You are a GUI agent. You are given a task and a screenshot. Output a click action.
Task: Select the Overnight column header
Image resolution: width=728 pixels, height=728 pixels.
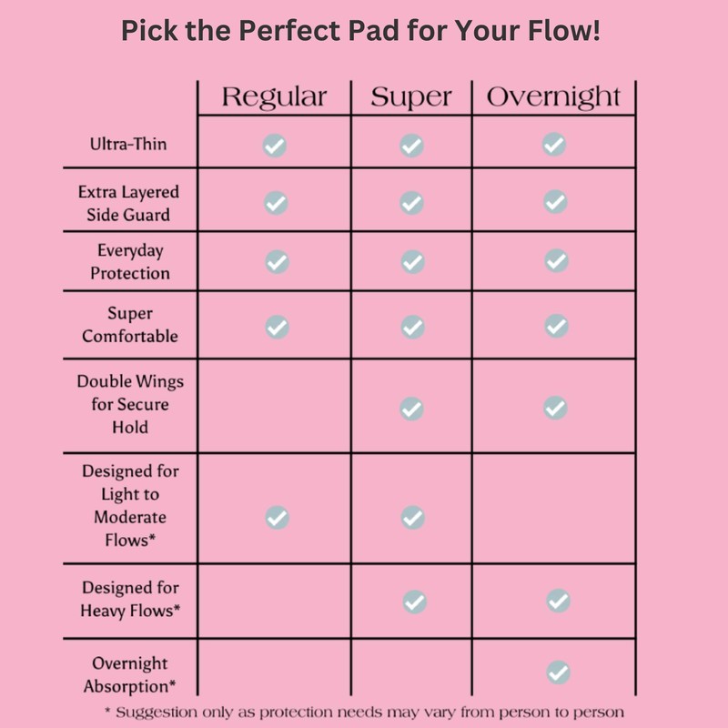(x=554, y=97)
